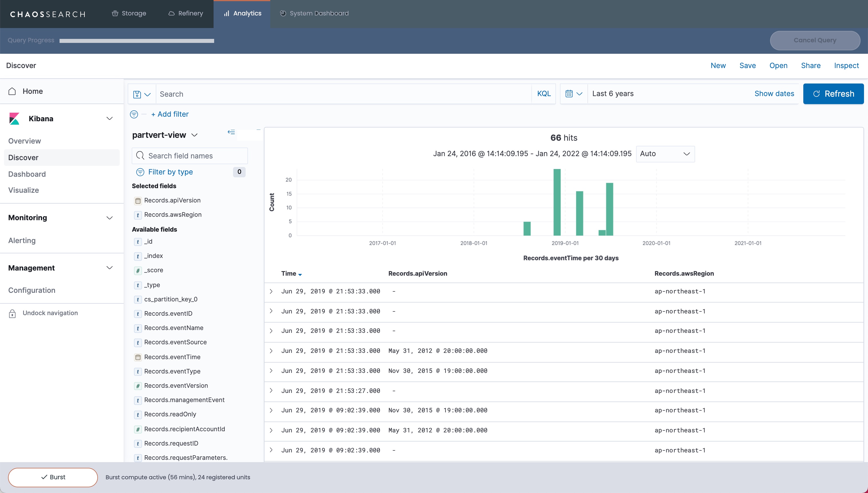Viewport: 868px width, 493px height.
Task: Click the Undock navigation lock icon
Action: click(12, 313)
